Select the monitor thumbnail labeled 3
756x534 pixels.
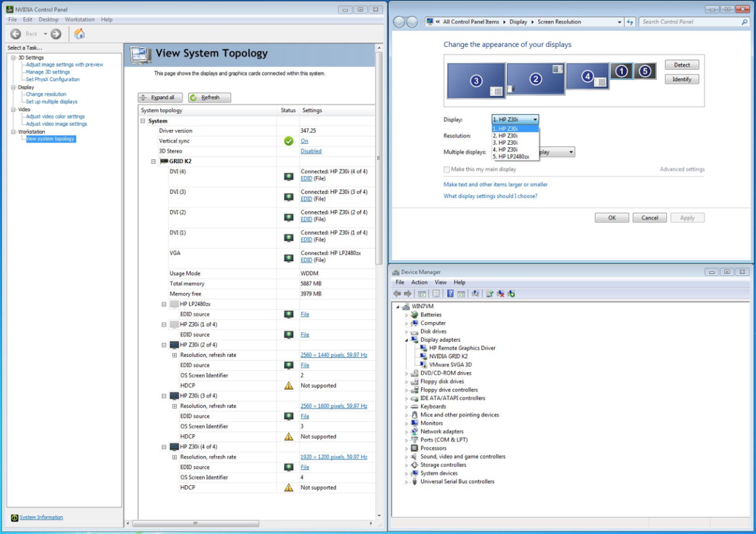click(476, 81)
